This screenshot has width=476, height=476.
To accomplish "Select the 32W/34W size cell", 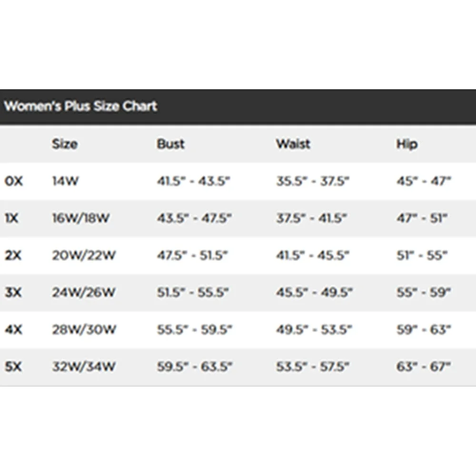I will 84,367.
